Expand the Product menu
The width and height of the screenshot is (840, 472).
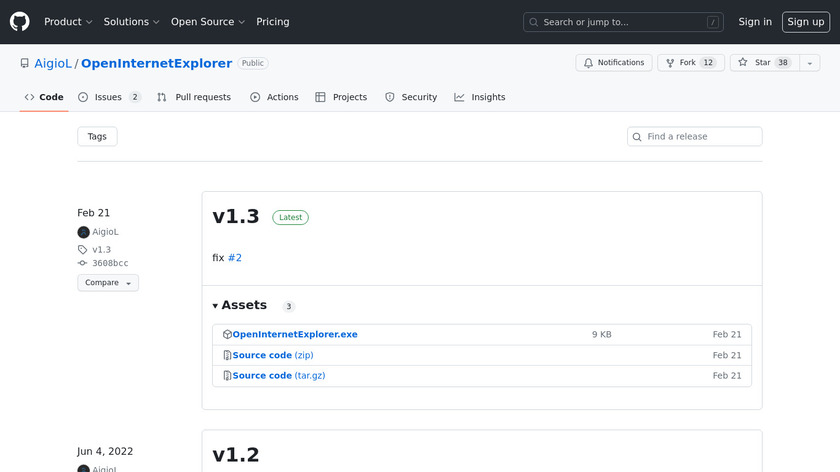(68, 21)
